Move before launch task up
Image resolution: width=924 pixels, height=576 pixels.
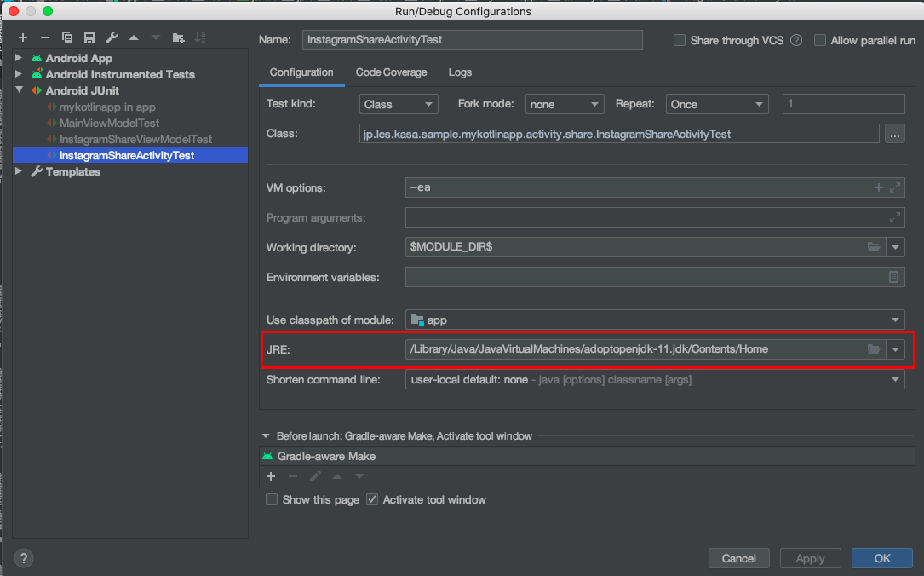pyautogui.click(x=337, y=476)
